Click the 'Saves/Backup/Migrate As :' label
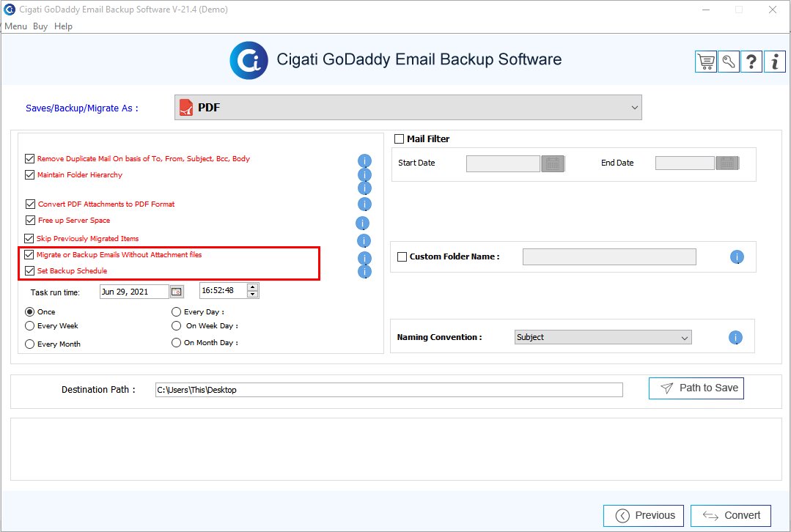This screenshot has height=532, width=791. 81,108
